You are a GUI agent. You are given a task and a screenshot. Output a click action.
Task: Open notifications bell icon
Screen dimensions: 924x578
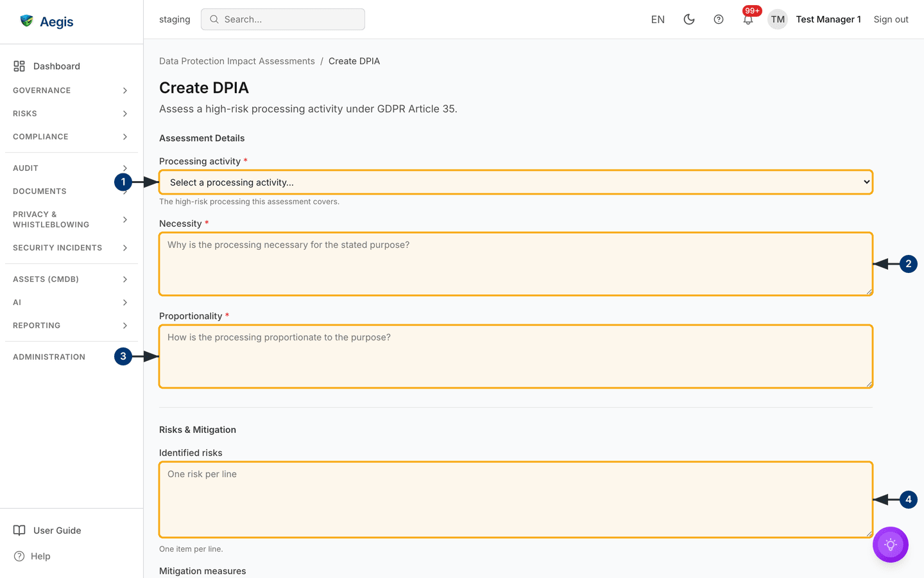[748, 20]
